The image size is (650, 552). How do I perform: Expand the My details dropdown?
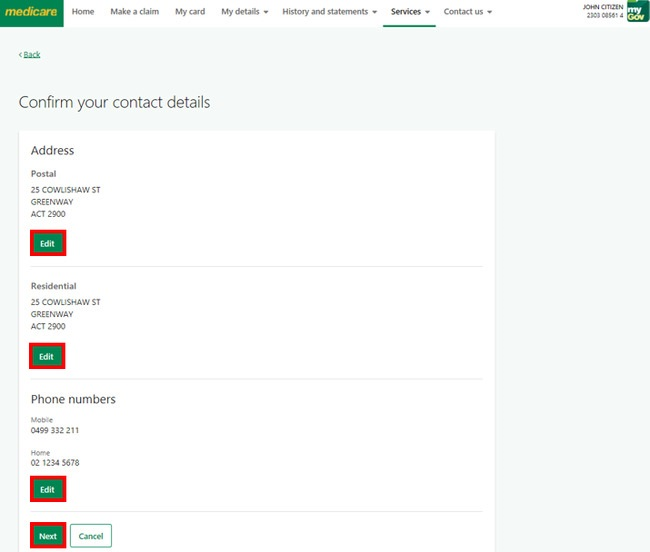244,12
